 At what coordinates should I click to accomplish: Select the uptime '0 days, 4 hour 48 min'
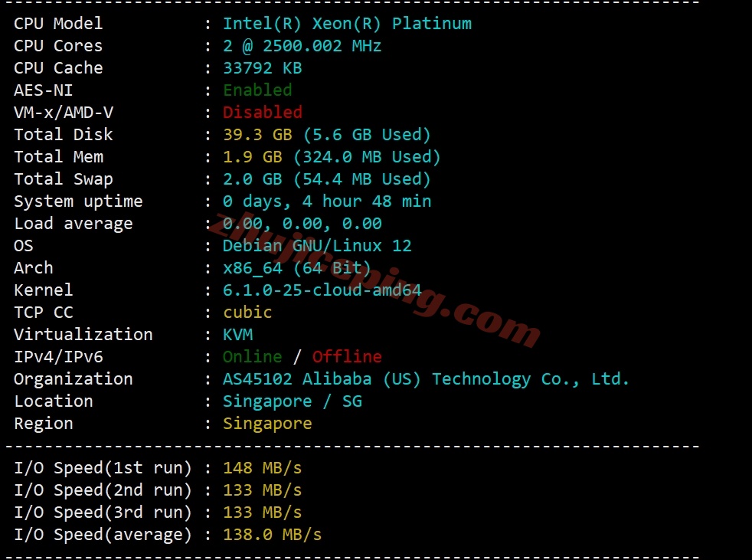click(327, 201)
